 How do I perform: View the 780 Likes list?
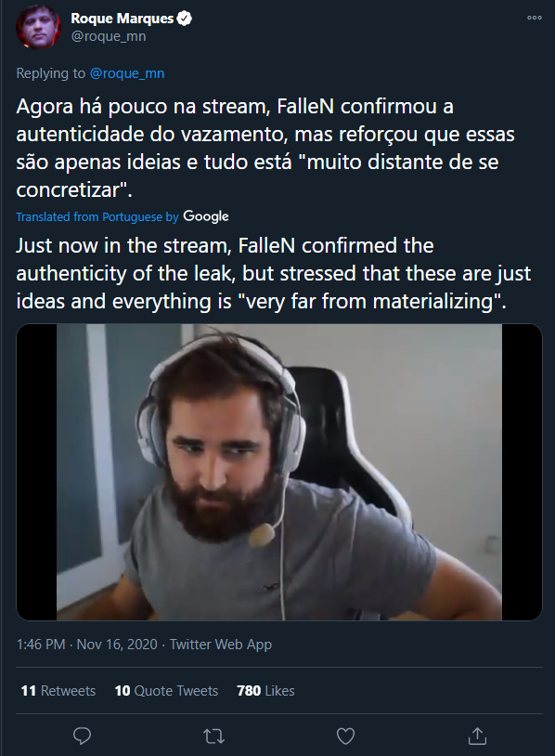265,691
